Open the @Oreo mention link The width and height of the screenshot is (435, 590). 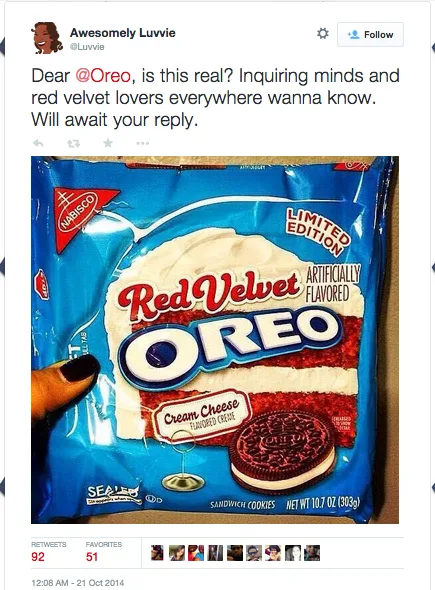click(103, 76)
